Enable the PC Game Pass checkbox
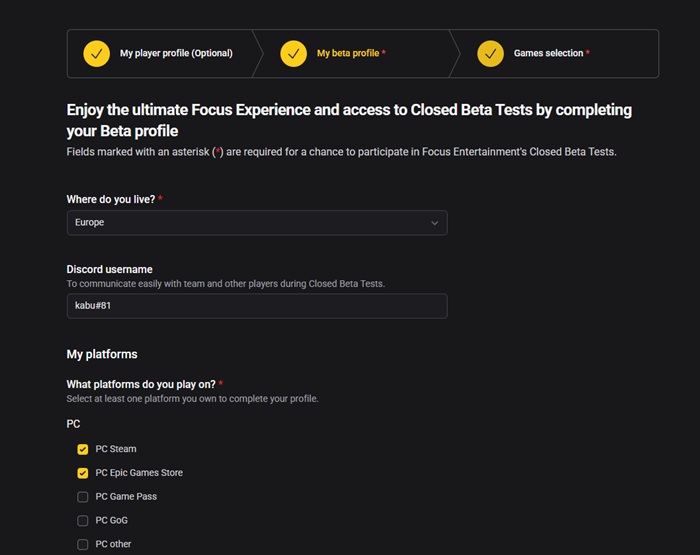Screen dimensions: 700x555 (x=83, y=497)
